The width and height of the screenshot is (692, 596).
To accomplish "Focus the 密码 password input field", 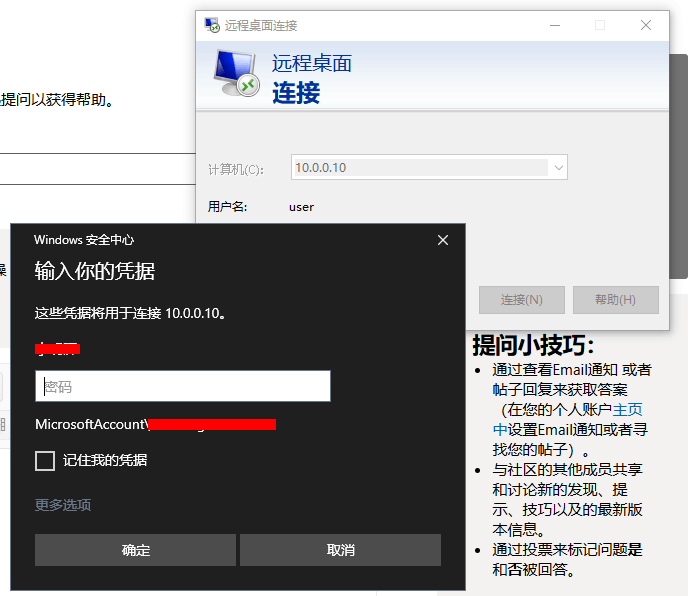I will click(x=183, y=387).
